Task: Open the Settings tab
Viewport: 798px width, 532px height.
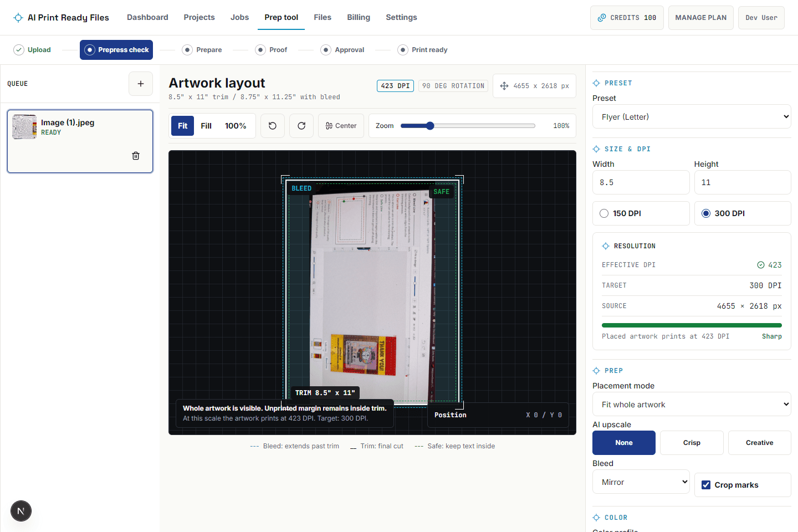Action: (x=401, y=18)
